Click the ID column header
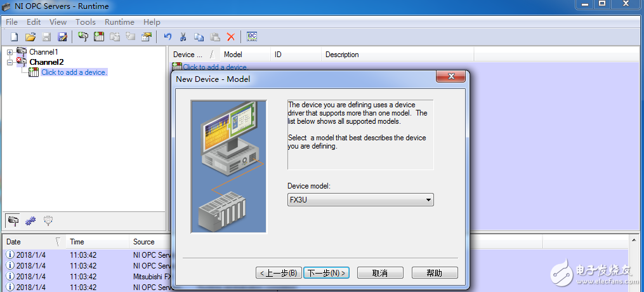 [296, 55]
